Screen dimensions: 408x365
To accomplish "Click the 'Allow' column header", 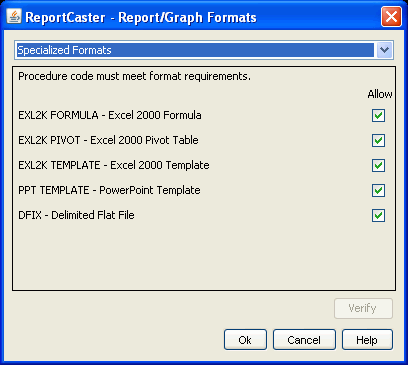I will (x=380, y=94).
